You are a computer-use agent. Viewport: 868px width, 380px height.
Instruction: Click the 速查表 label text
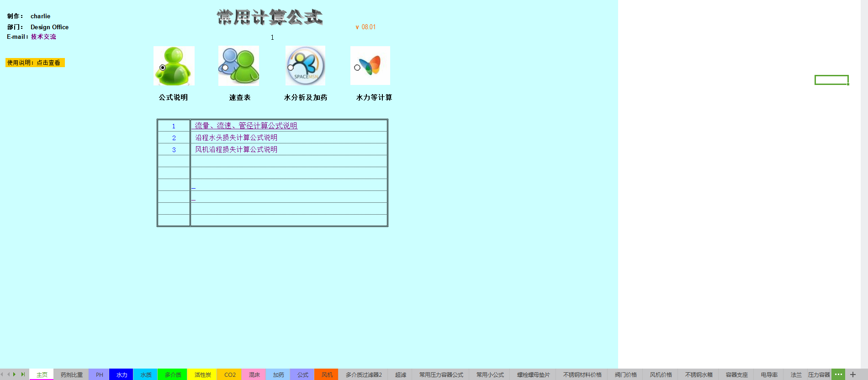tap(240, 97)
